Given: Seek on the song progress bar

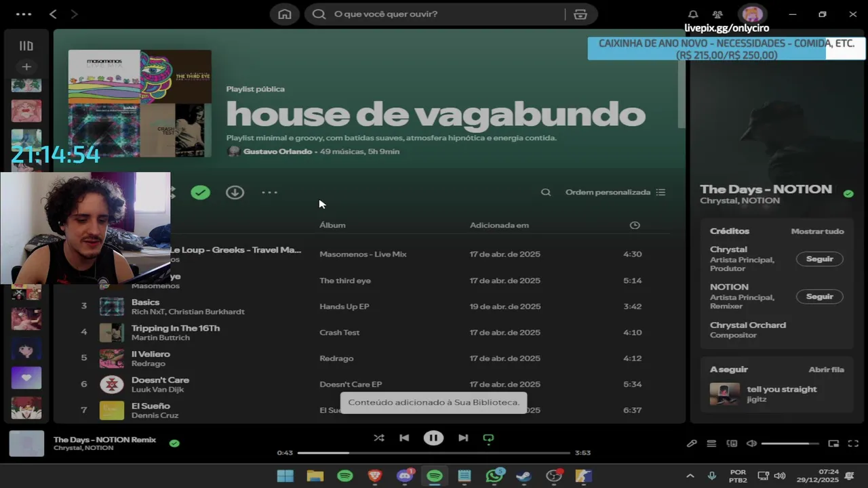Looking at the screenshot, I should point(433,453).
